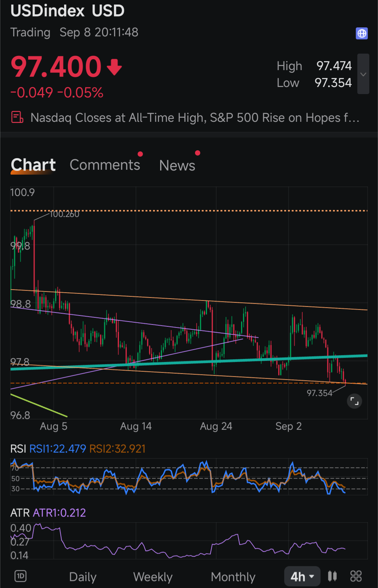378x588 pixels.
Task: Tap the 97.400 current price
Action: click(x=56, y=67)
